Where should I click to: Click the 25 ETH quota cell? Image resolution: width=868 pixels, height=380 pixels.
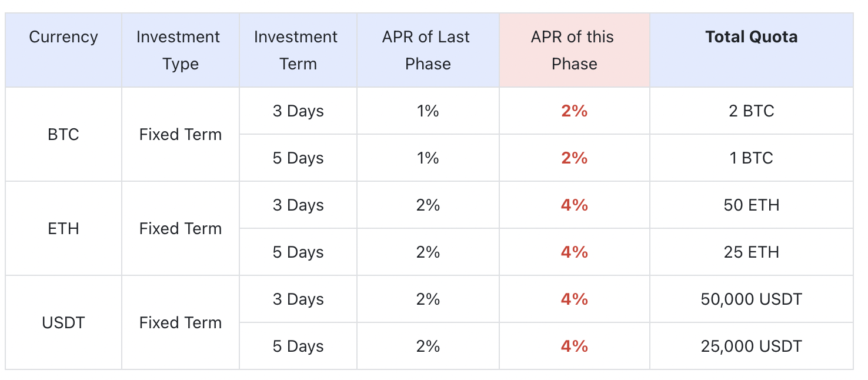click(751, 252)
